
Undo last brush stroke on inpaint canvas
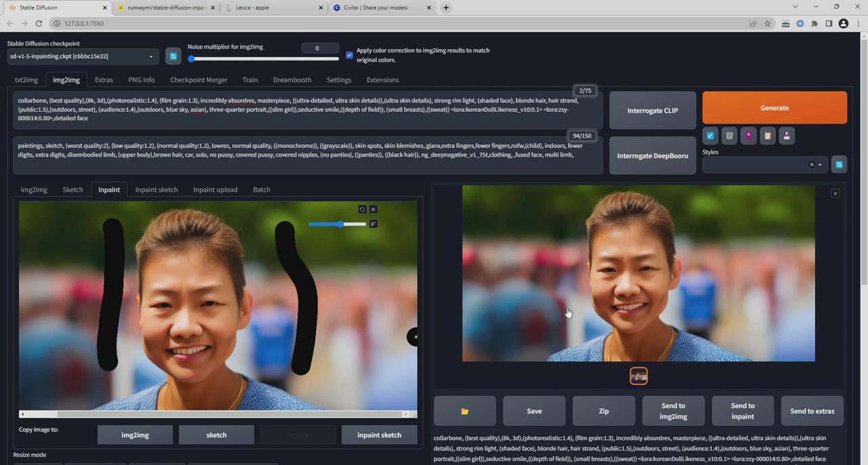pyautogui.click(x=362, y=209)
